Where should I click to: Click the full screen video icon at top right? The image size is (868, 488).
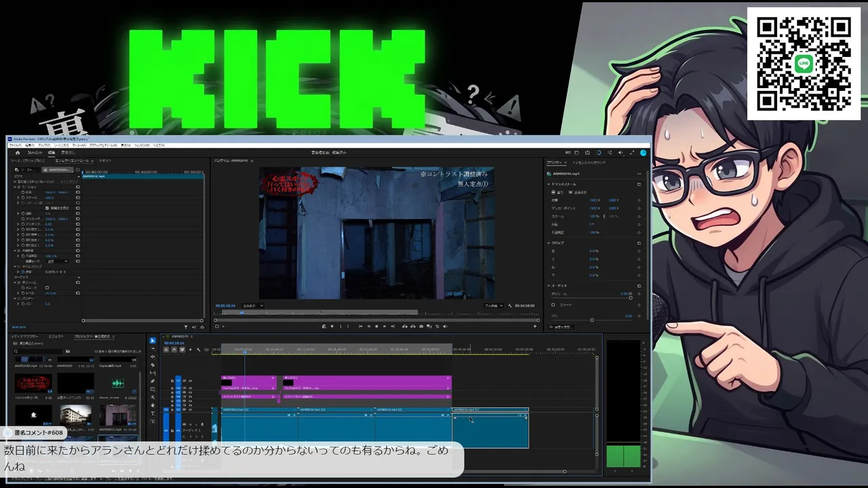coord(633,152)
